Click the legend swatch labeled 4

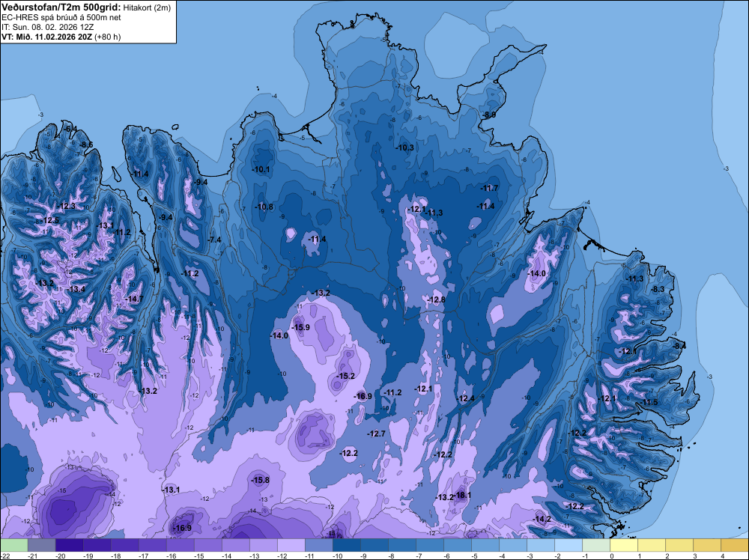pos(735,545)
